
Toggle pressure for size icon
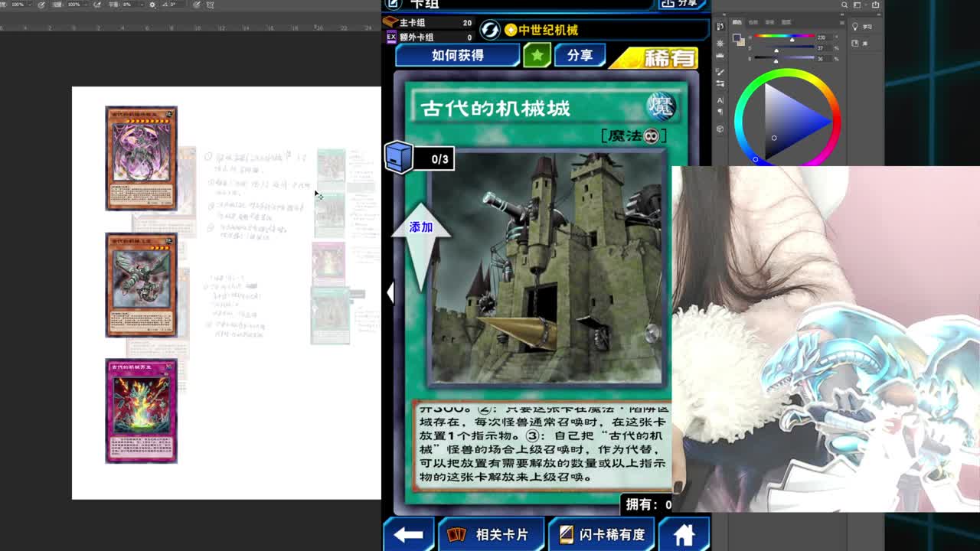click(197, 5)
